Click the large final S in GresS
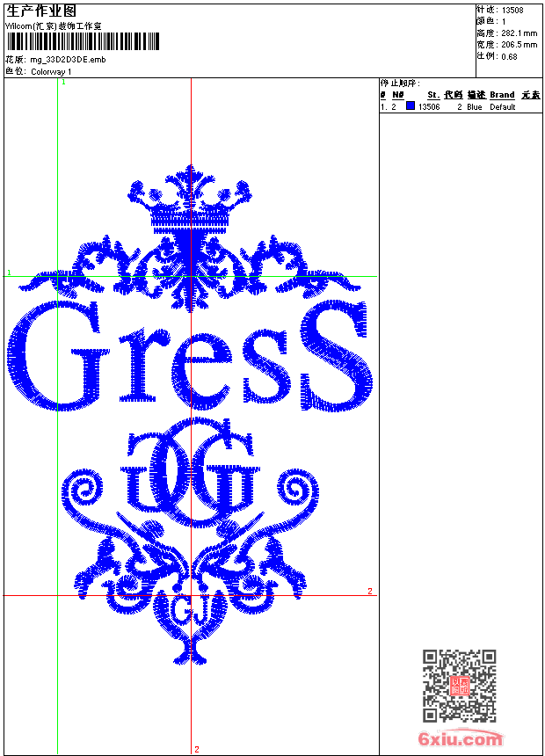 tap(334, 356)
